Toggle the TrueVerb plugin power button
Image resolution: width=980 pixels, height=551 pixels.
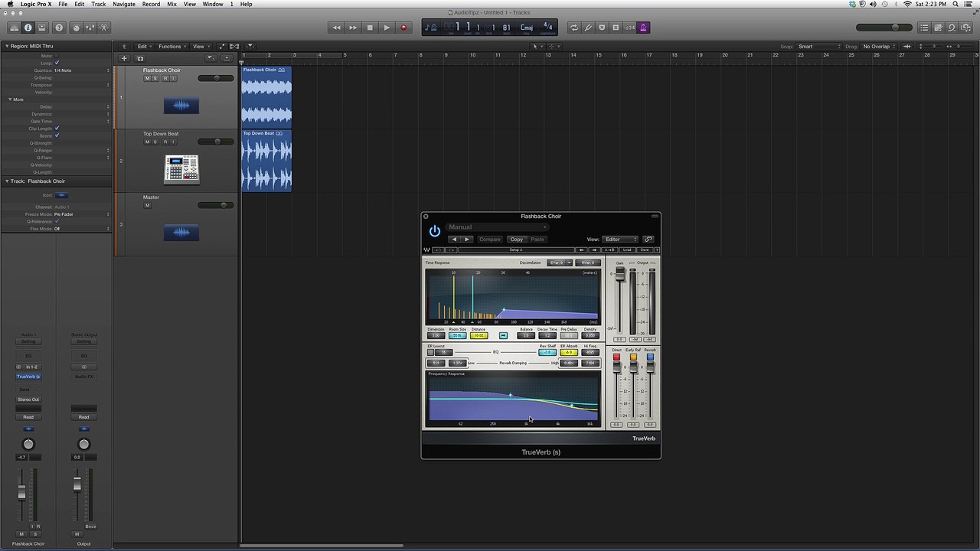[x=435, y=231]
